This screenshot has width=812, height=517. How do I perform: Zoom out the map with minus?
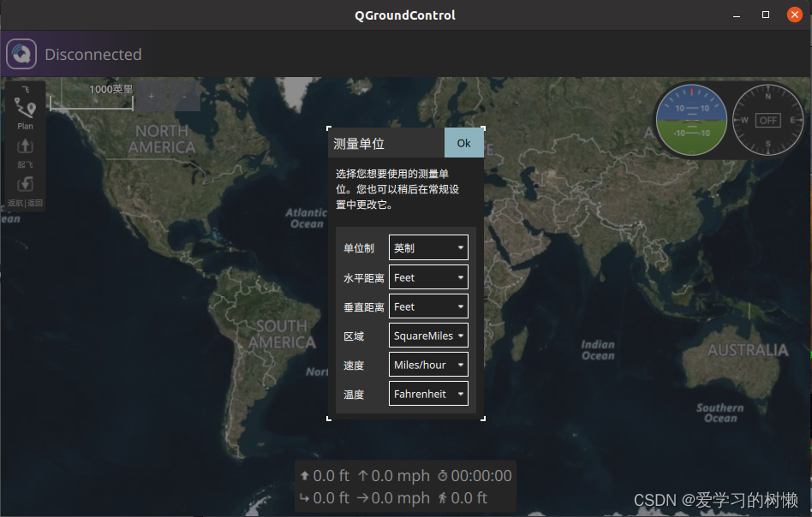click(x=183, y=97)
